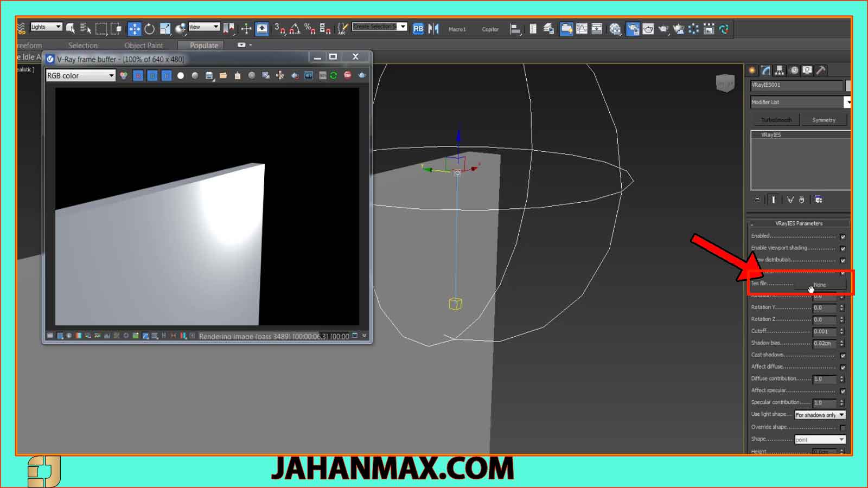
Task: Activate the Rotate tool in toolbar
Action: click(x=149, y=29)
